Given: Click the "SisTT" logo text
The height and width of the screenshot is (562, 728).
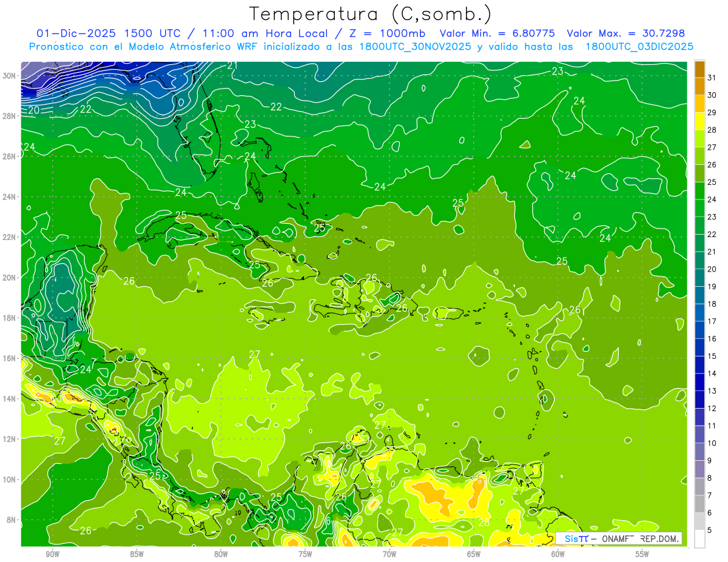Looking at the screenshot, I should 576,538.
